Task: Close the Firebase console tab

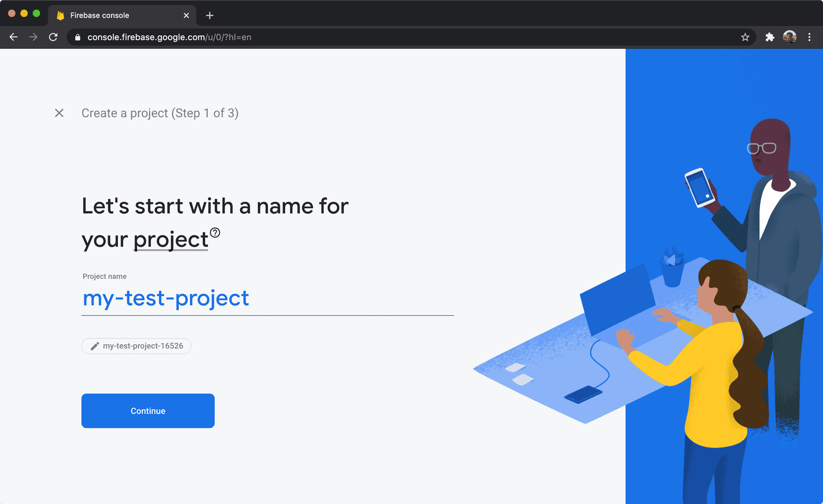Action: [x=186, y=15]
